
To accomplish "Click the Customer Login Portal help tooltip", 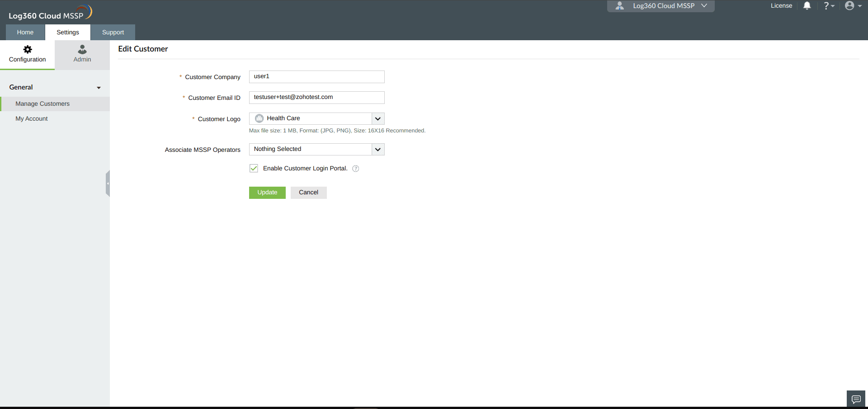I will (x=356, y=169).
